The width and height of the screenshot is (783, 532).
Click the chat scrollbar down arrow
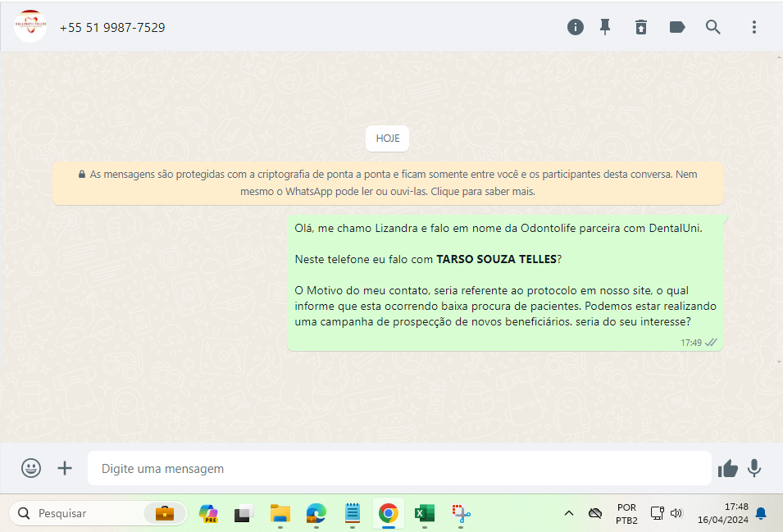tap(779, 361)
